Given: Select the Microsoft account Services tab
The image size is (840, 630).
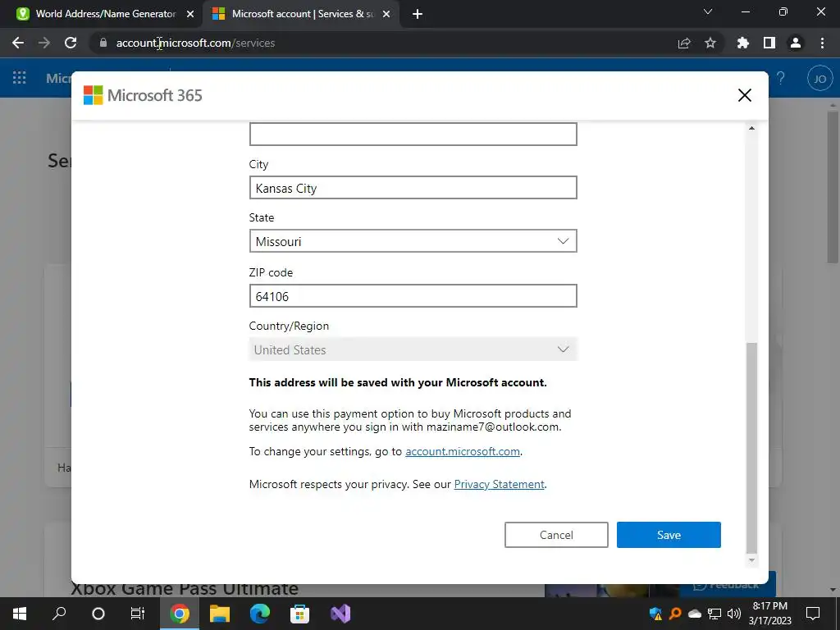Looking at the screenshot, I should pos(303,14).
